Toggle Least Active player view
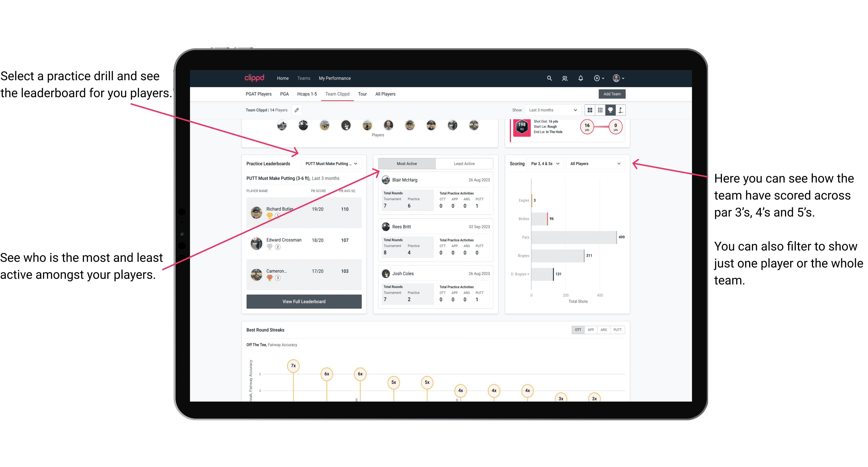This screenshot has width=868, height=467. click(x=464, y=164)
